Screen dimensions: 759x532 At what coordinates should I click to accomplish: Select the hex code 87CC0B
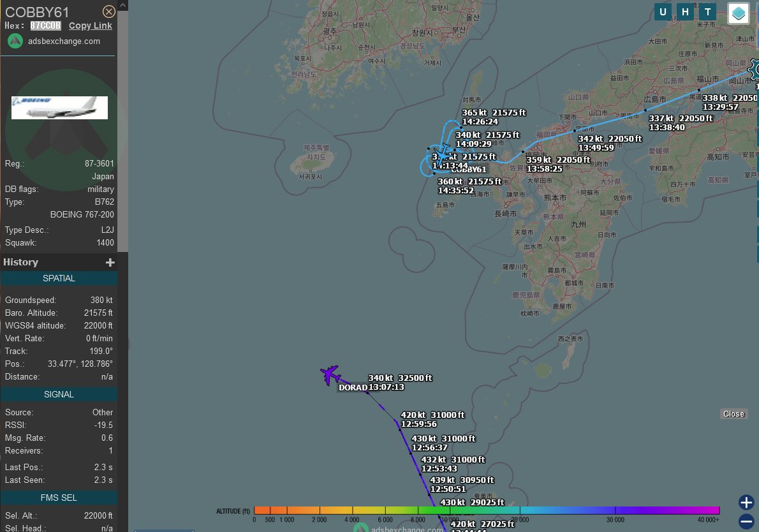pos(45,26)
